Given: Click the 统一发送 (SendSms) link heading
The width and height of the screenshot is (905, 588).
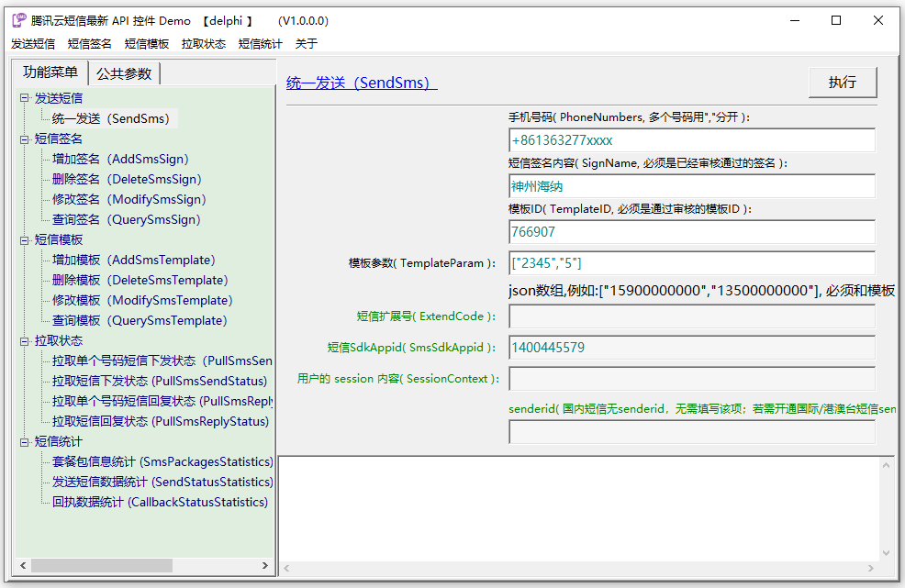Looking at the screenshot, I should point(362,83).
